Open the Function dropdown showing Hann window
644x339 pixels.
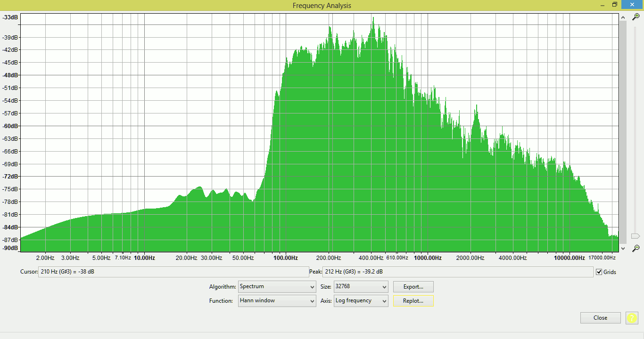[277, 300]
